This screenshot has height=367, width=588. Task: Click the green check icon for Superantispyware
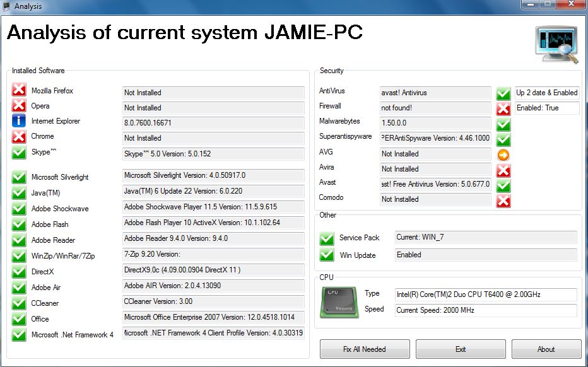click(503, 139)
